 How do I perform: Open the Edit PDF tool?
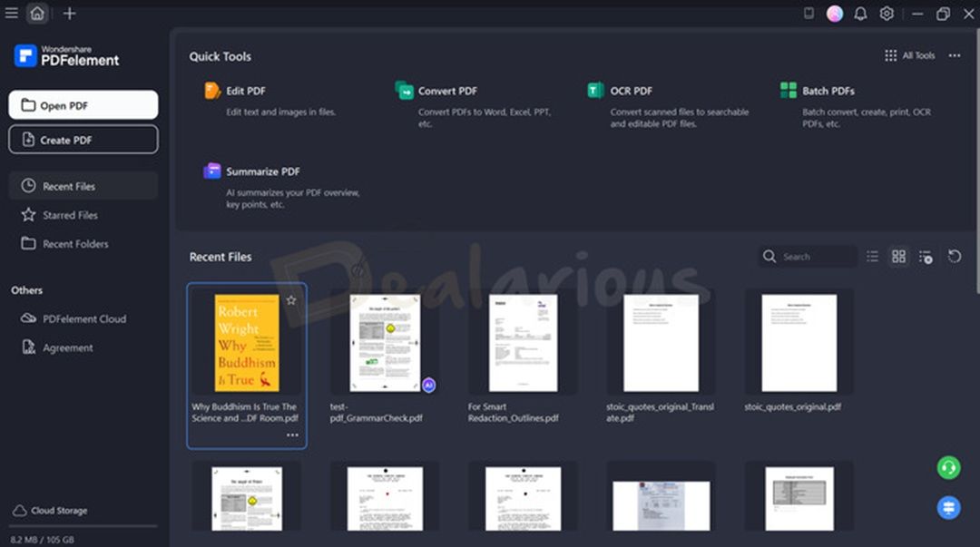point(239,91)
